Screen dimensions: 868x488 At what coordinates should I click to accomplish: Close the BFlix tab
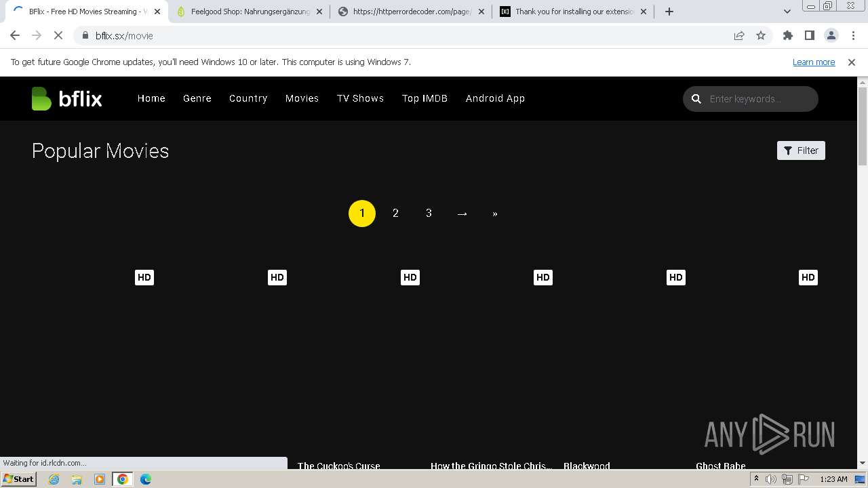point(157,12)
